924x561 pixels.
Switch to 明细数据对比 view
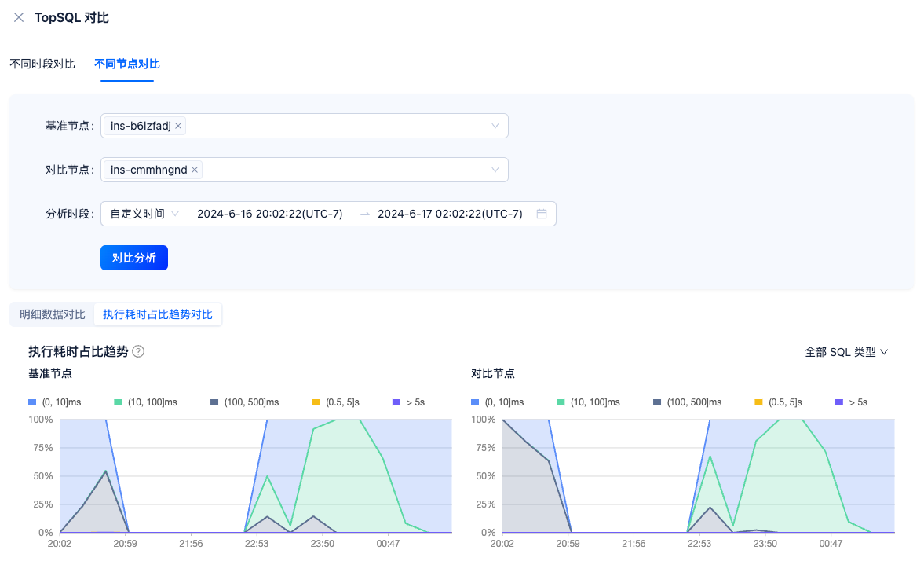click(52, 314)
